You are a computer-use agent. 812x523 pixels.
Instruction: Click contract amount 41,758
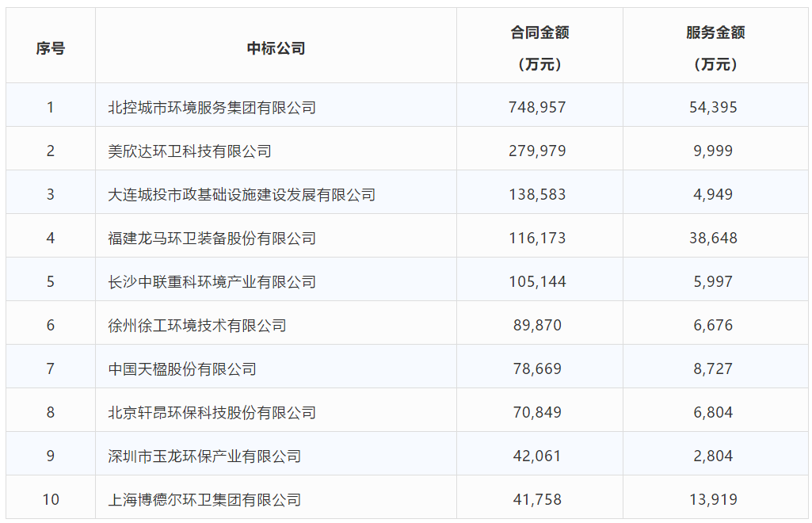(538, 499)
